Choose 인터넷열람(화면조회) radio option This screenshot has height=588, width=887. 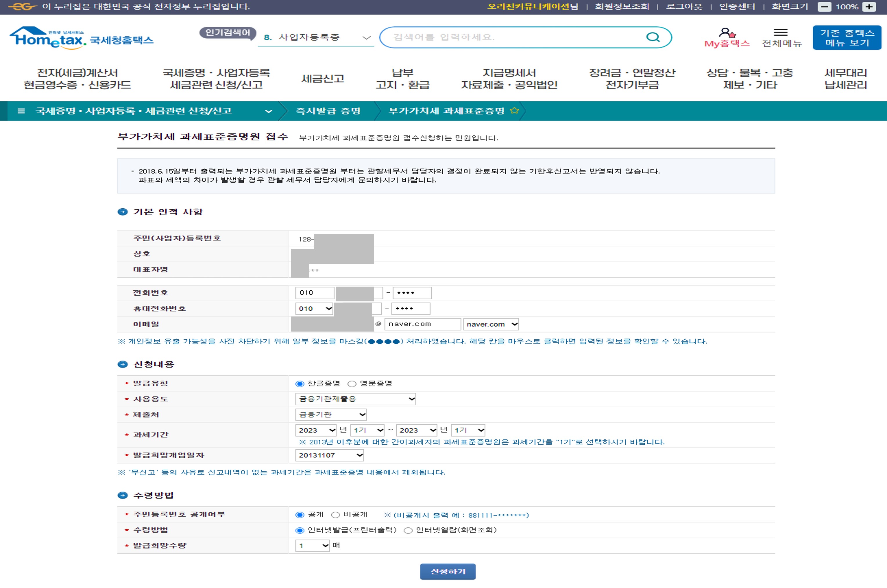click(408, 530)
